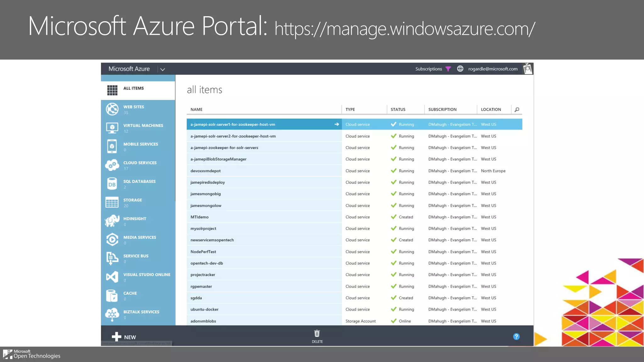Open the Service Bus icon
644x362 pixels.
coord(112,258)
